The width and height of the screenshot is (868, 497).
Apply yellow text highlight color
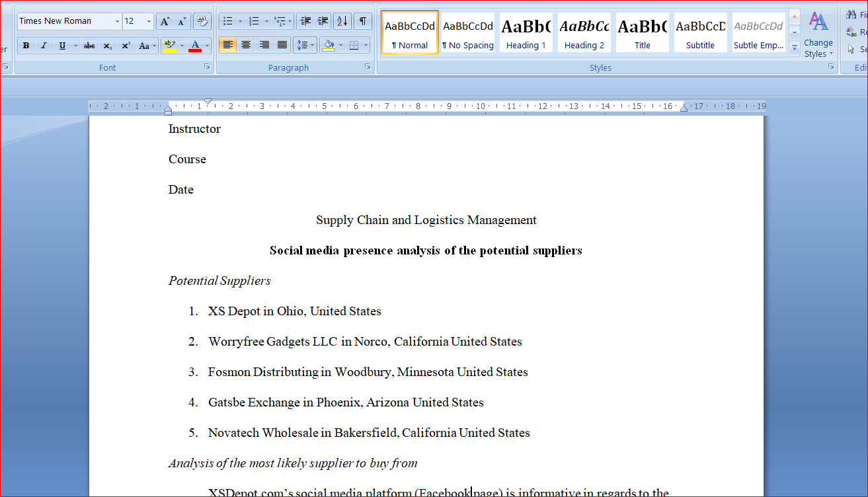(169, 46)
